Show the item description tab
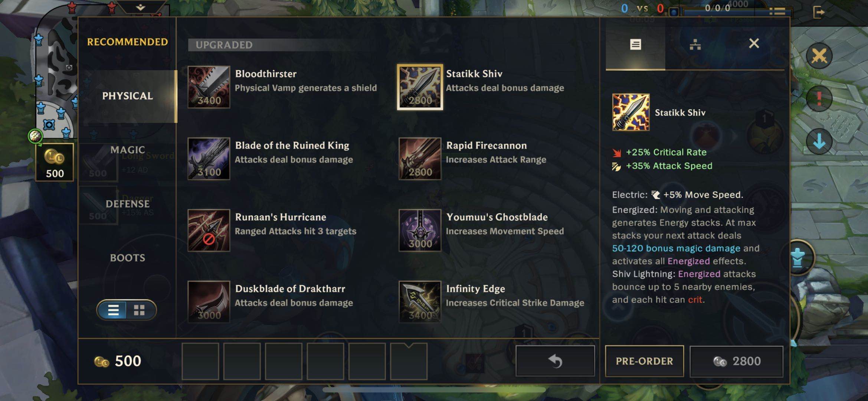The height and width of the screenshot is (401, 868). tap(635, 45)
